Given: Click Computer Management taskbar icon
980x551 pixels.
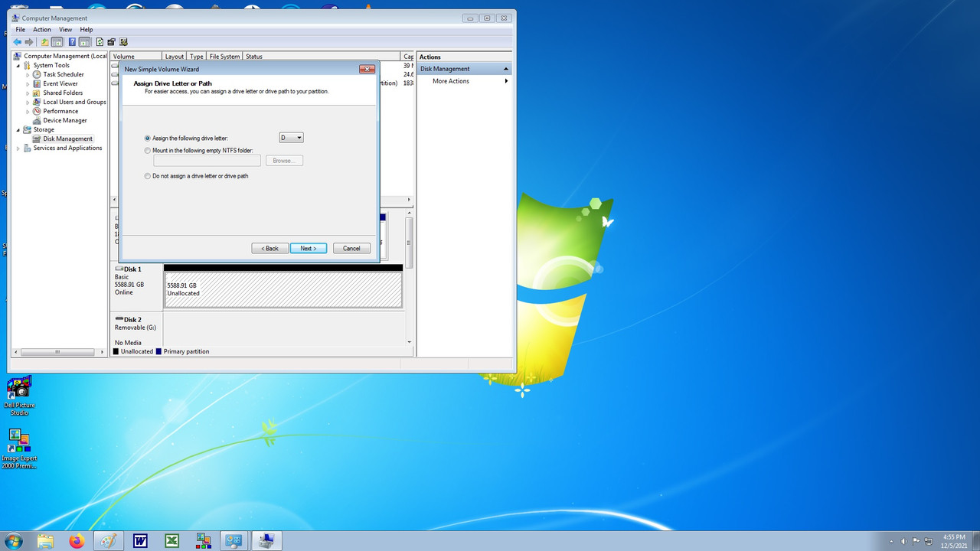Looking at the screenshot, I should point(266,541).
